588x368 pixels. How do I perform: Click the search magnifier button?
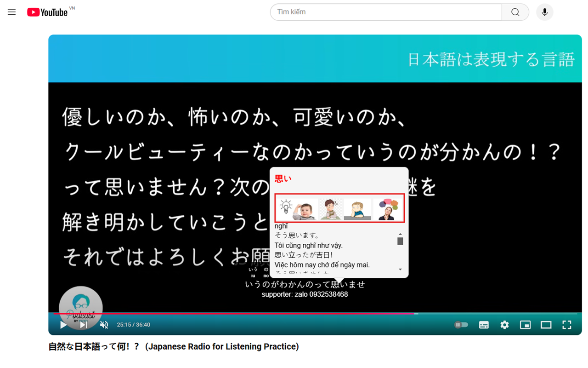[x=514, y=12]
